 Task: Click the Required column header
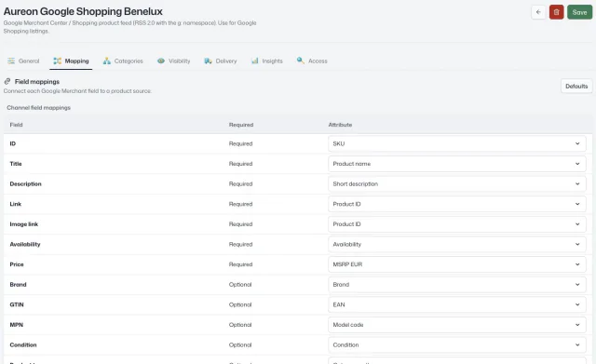pos(241,125)
